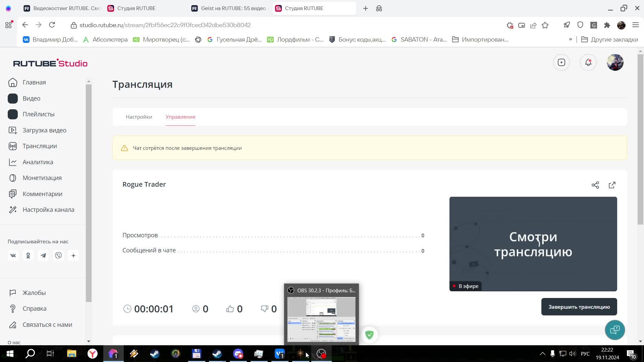This screenshot has height=362, width=644.
Task: Expand hidden bookmarks chevron
Action: pos(571,40)
